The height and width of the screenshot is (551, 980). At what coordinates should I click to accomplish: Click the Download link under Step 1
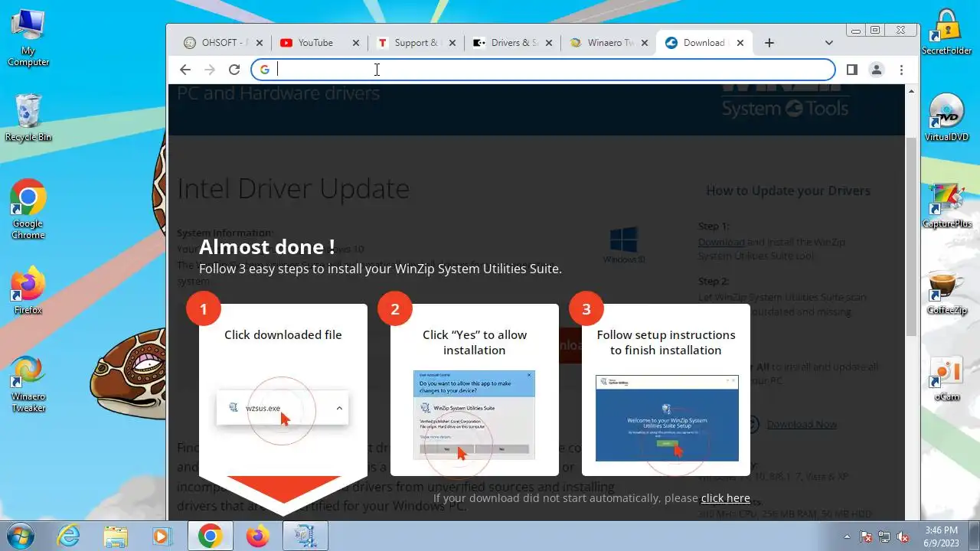[x=721, y=242]
